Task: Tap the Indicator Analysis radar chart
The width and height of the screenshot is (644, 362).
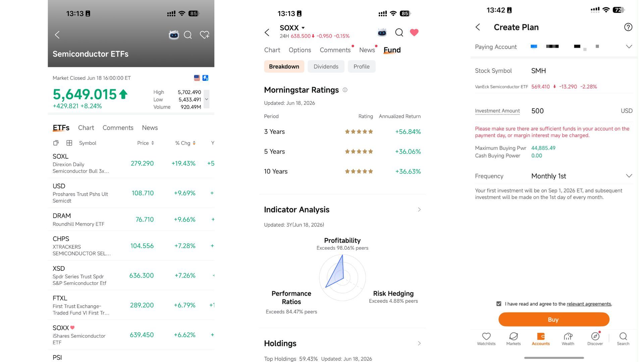Action: tap(342, 278)
